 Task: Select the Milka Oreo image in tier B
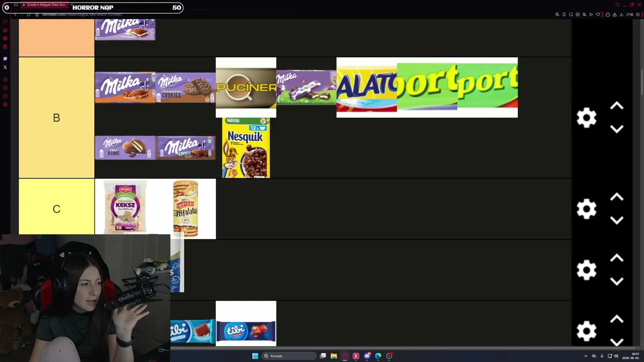point(186,148)
